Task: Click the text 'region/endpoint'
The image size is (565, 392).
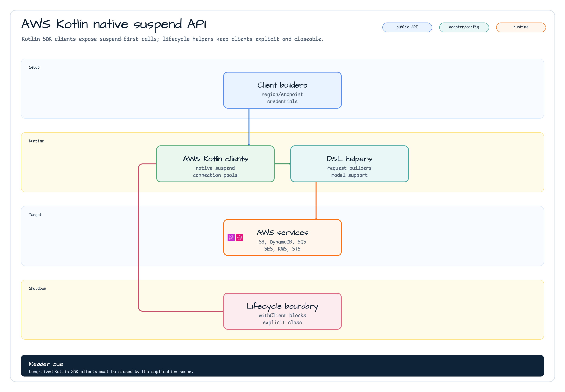Action: pyautogui.click(x=282, y=94)
